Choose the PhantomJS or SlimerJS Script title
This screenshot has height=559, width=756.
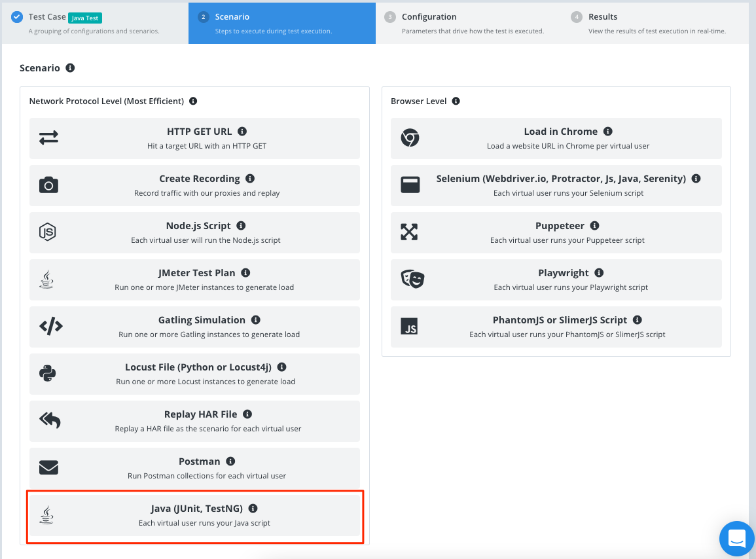point(560,320)
